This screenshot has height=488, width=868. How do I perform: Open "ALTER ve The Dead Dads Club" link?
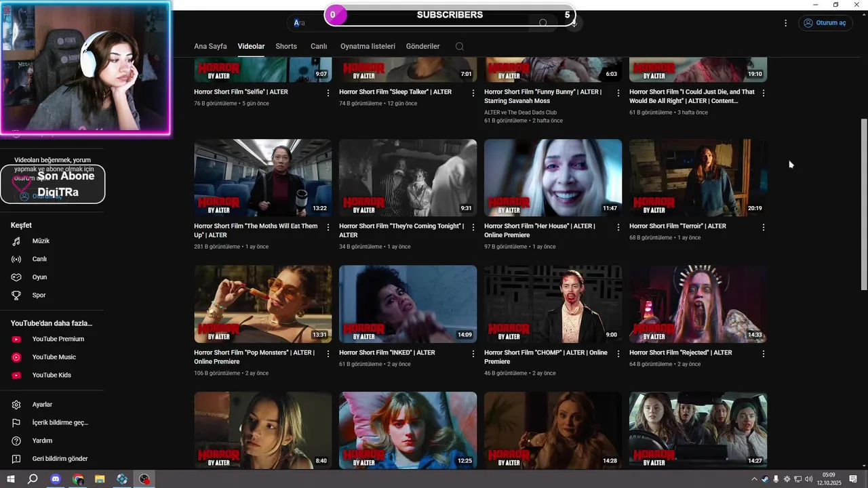520,113
